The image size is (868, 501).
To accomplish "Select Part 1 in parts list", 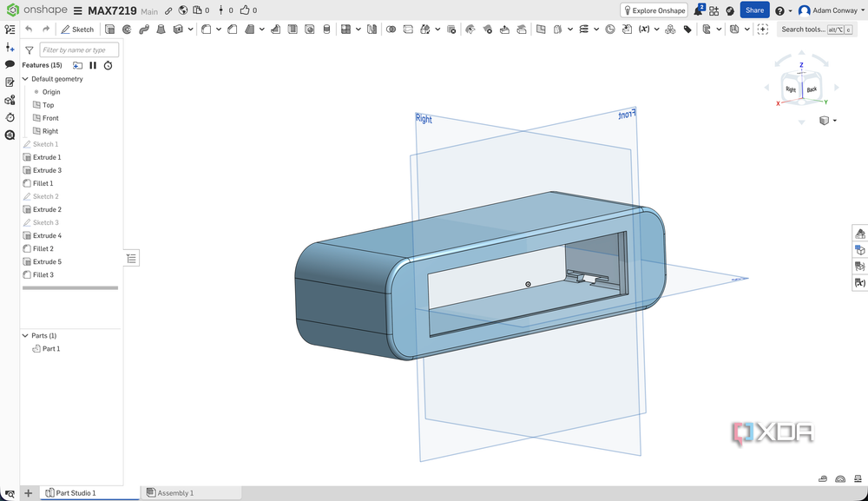I will [x=51, y=349].
